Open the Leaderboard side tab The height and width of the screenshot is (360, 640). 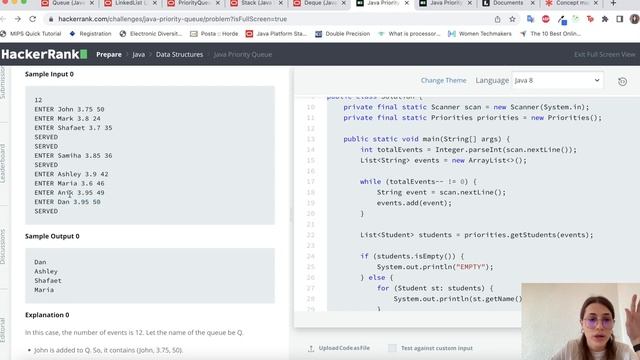pos(3,163)
